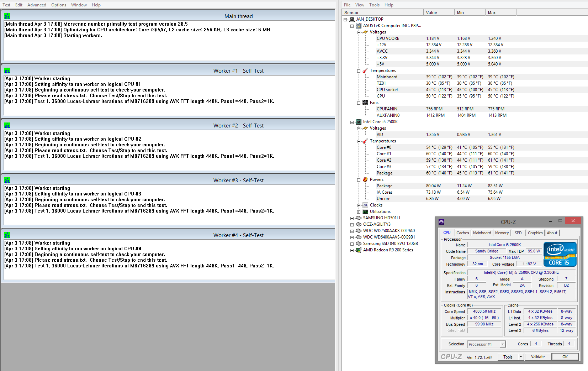
Task: Click the Intel Core i5 logo in CPU-Z
Action: [x=560, y=254]
